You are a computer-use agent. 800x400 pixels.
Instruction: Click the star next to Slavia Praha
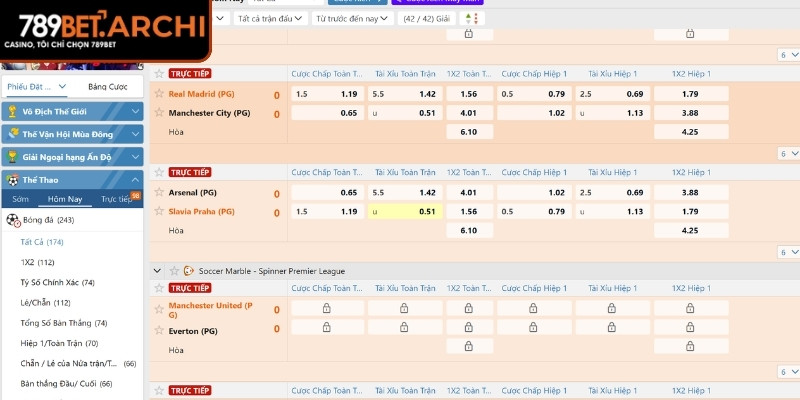158,212
